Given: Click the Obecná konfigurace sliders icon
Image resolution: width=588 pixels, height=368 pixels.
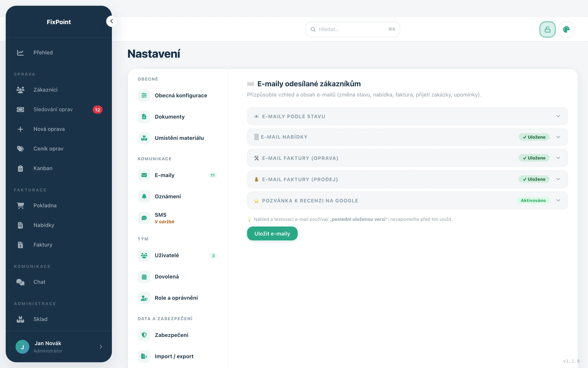Looking at the screenshot, I should (x=144, y=95).
